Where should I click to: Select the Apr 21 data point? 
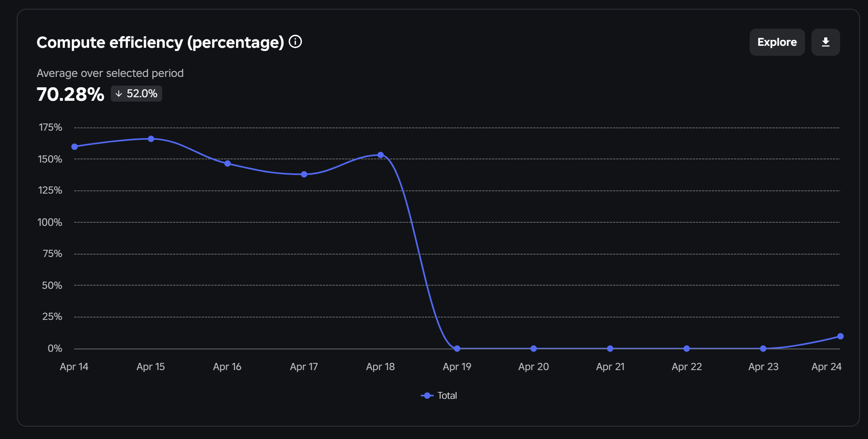[610, 349]
